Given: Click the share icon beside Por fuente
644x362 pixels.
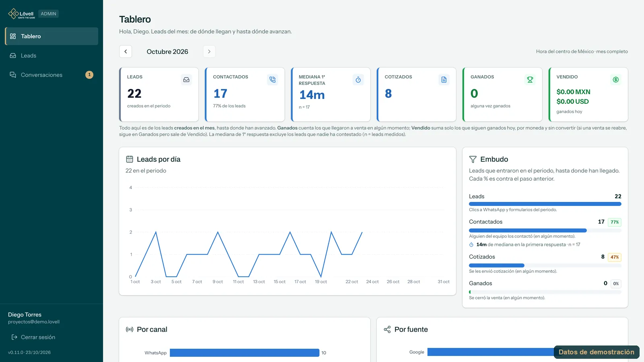Looking at the screenshot, I should (387, 329).
